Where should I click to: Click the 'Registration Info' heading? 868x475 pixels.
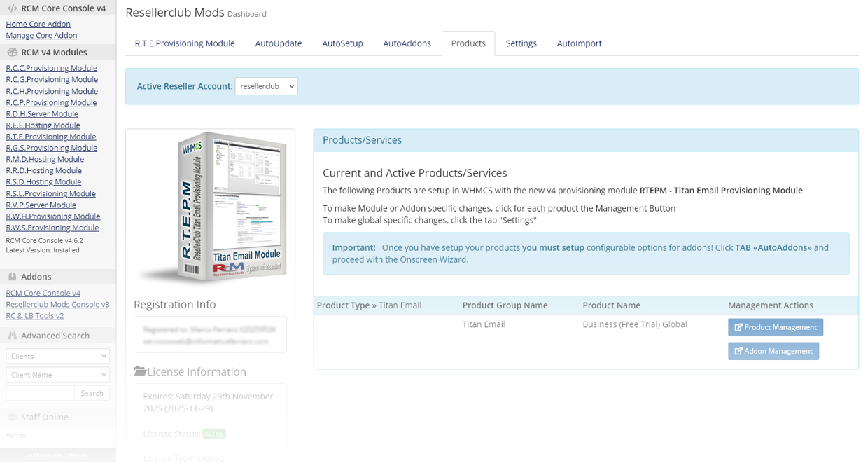[x=175, y=304]
